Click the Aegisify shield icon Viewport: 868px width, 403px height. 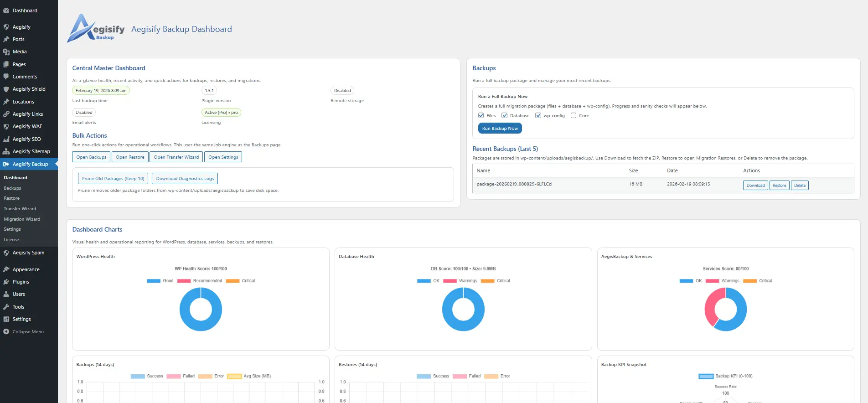6,27
